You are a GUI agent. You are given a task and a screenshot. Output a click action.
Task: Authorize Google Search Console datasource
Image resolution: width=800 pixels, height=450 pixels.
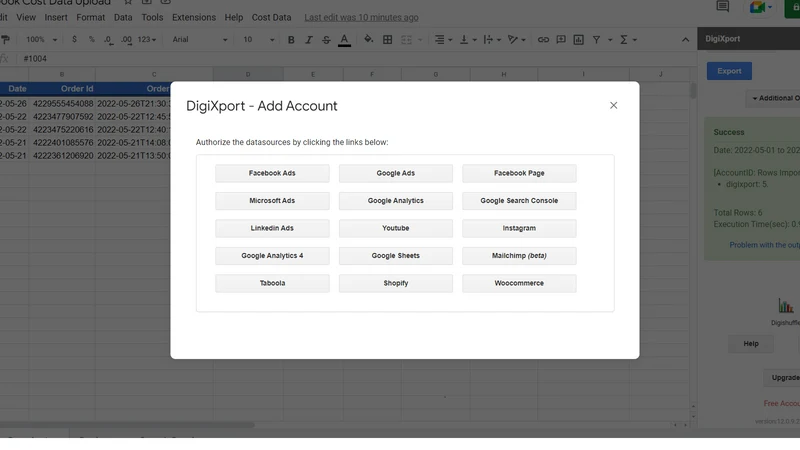[x=519, y=201]
